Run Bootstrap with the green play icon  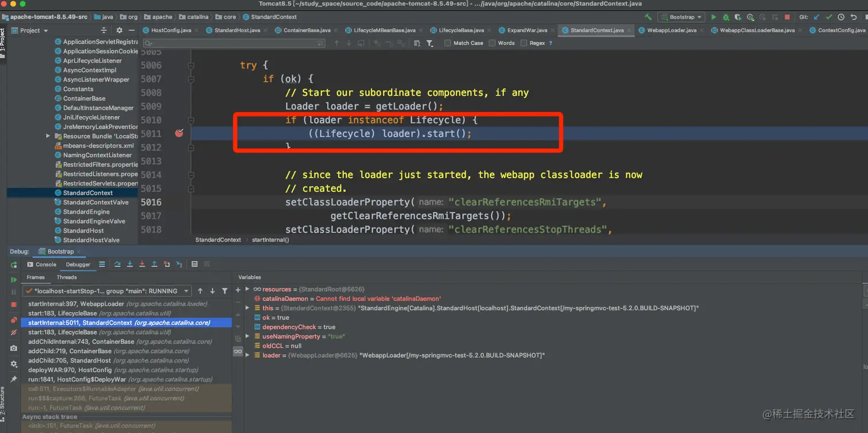[x=714, y=17]
